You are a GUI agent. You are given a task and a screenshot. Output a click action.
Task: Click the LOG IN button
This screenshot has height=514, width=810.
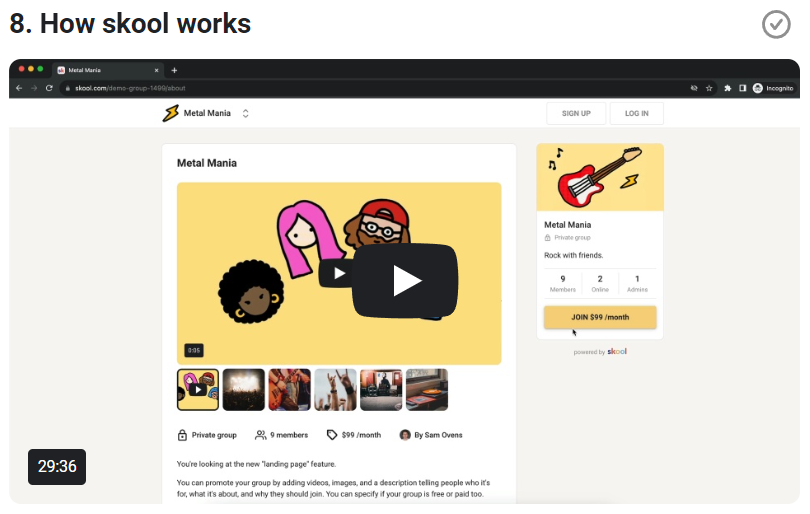click(x=636, y=114)
